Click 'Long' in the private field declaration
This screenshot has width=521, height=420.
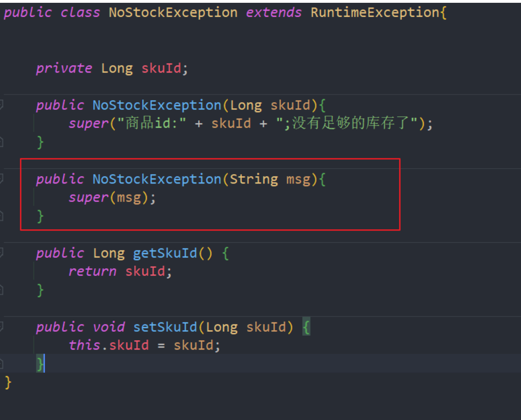(x=117, y=68)
